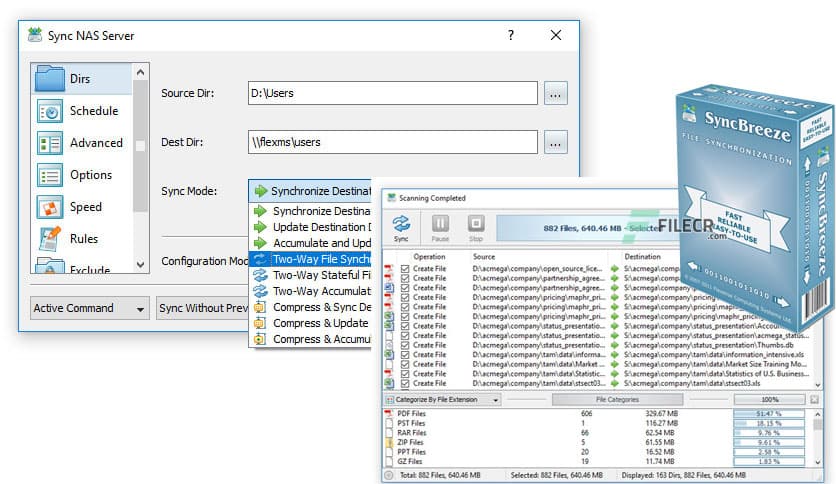Viewport: 836px width, 484px height.
Task: Open the Advanced section in sidebar
Action: pos(81,143)
